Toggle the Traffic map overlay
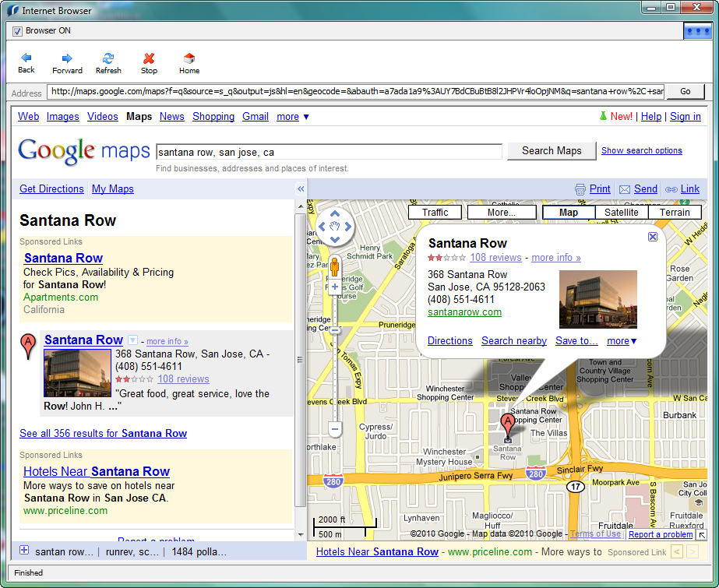The image size is (719, 588). tap(435, 212)
